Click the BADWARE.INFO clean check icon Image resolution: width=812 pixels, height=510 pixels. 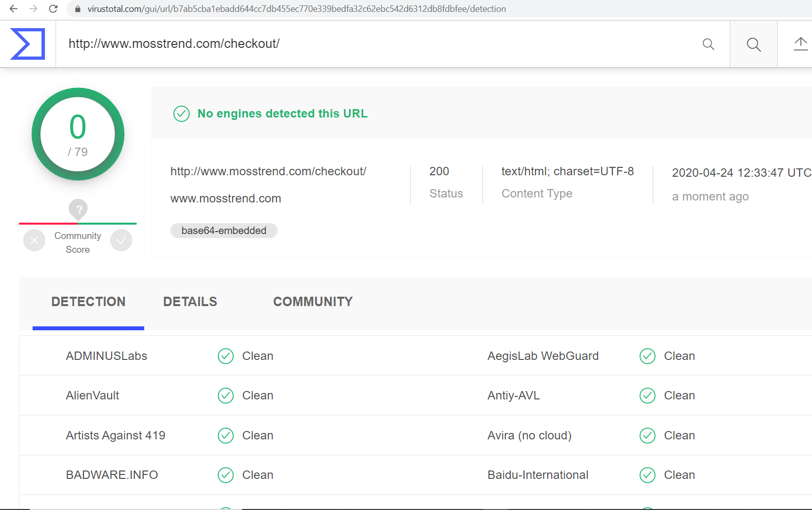click(226, 475)
